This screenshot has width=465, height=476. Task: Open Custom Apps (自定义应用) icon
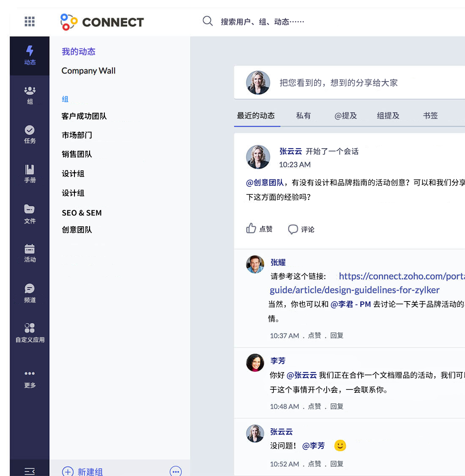(30, 332)
